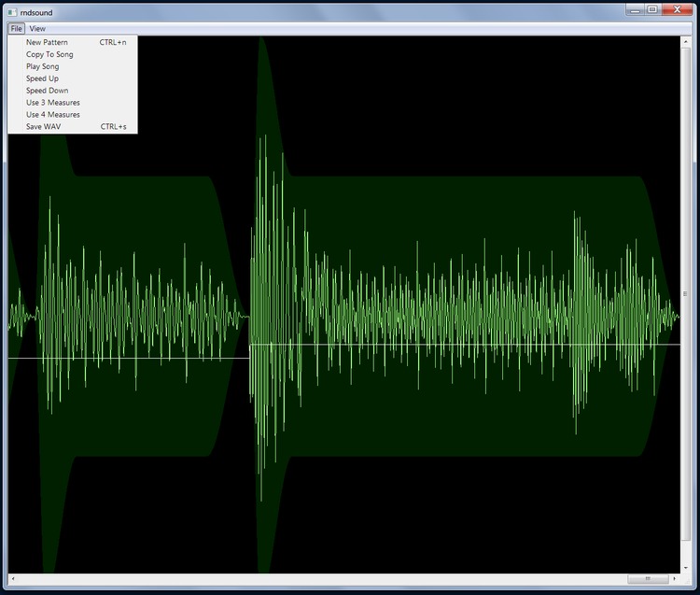Viewport: 700px width, 595px height.
Task: Minimize the rndsound window
Action: [x=635, y=9]
